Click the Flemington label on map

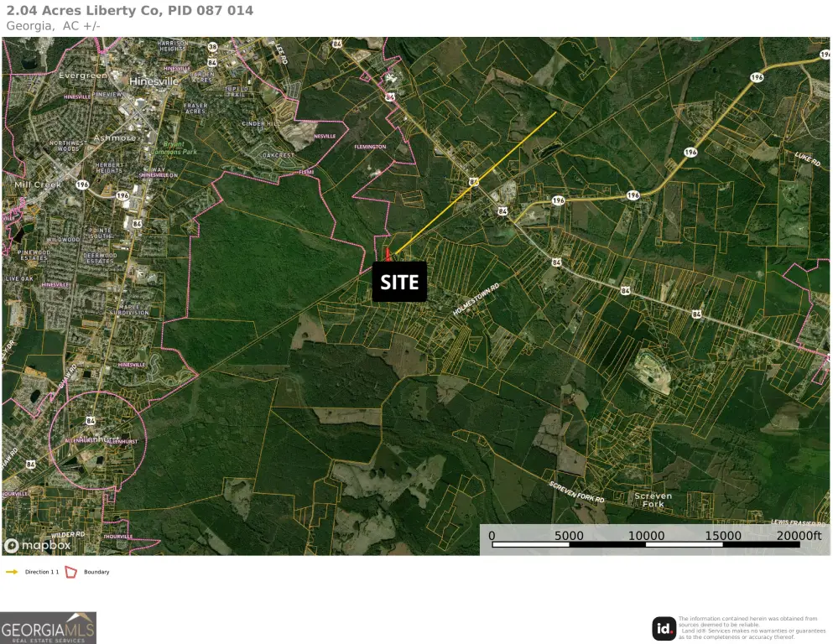coord(370,147)
